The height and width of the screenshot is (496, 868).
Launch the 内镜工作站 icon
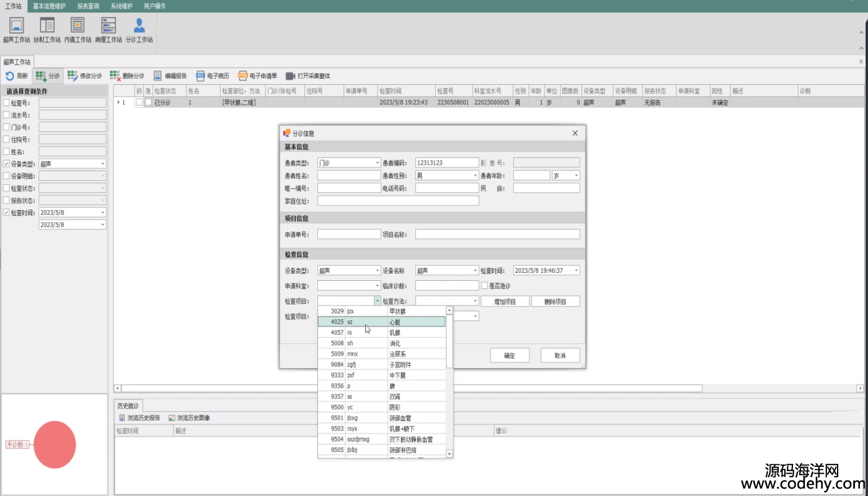(x=77, y=26)
